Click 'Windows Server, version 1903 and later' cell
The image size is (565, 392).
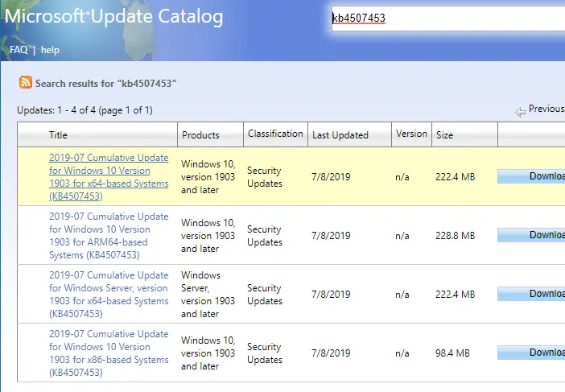click(x=208, y=295)
